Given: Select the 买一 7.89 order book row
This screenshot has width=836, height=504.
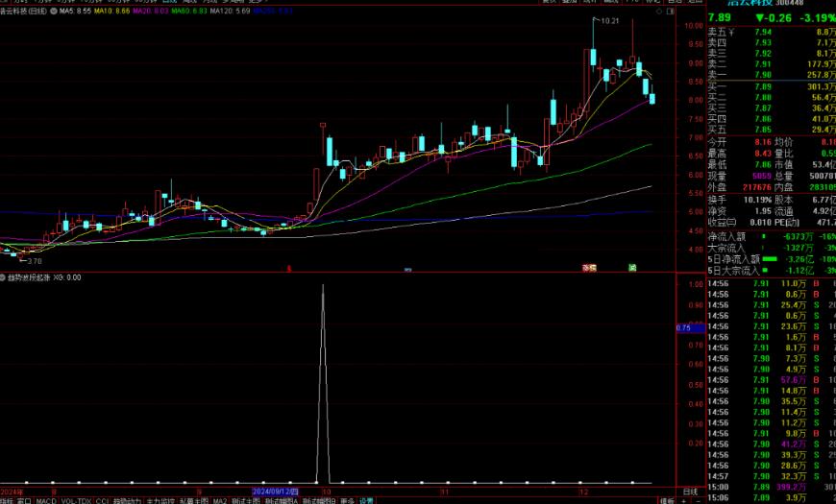Looking at the screenshot, I should coord(772,86).
